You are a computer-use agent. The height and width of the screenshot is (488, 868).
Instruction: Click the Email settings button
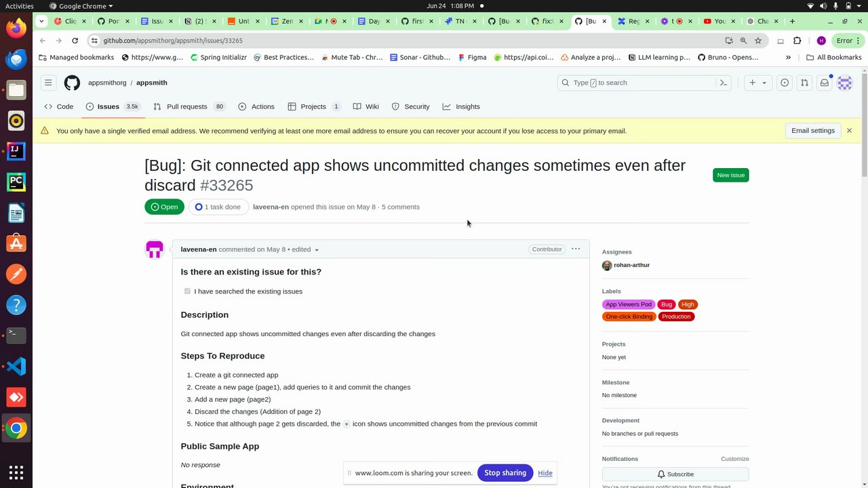(813, 131)
